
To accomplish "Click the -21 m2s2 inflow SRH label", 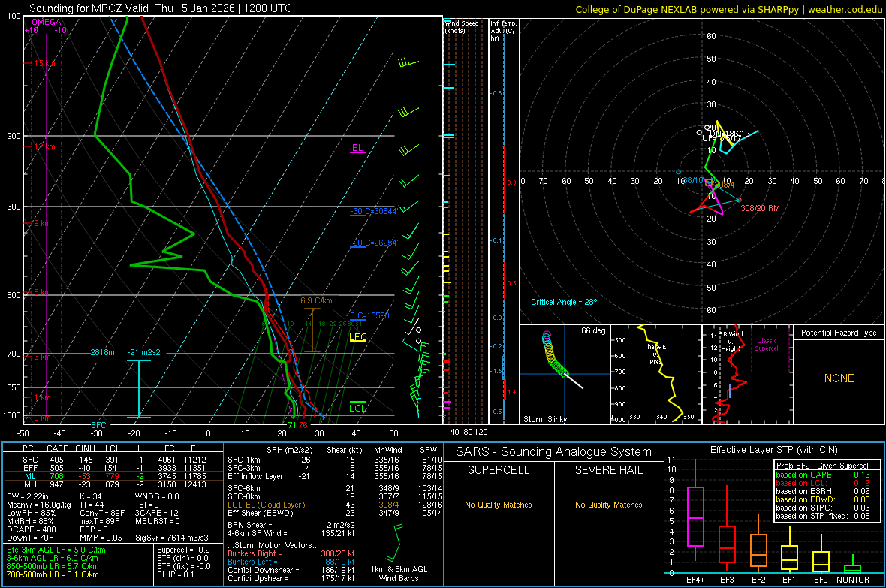I will coord(143,352).
